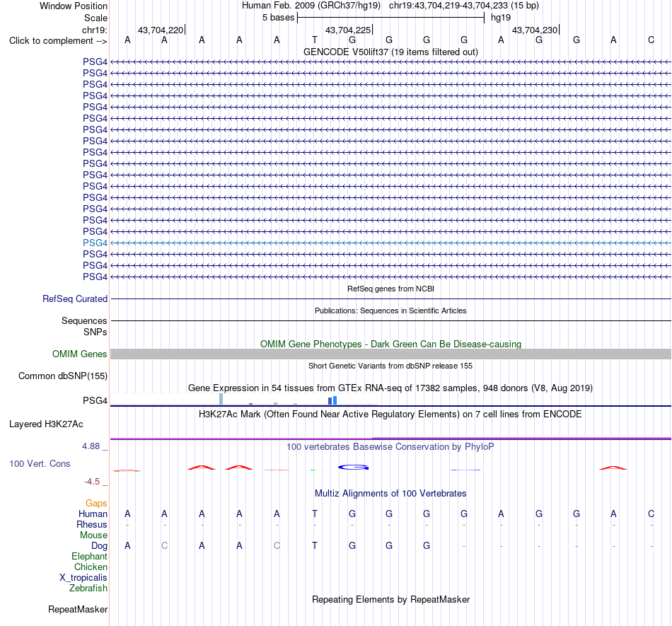Image resolution: width=672 pixels, height=626 pixels.
Task: Click the 'RepeatMasker' track label
Action: pos(78,609)
